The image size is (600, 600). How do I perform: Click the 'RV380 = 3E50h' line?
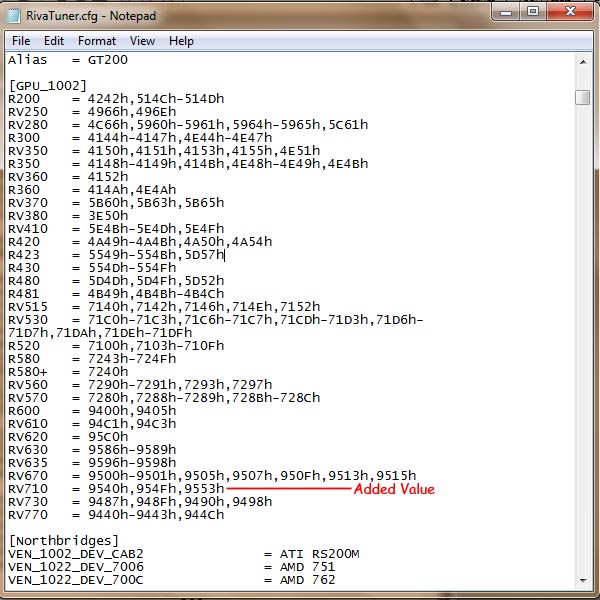pyautogui.click(x=68, y=216)
